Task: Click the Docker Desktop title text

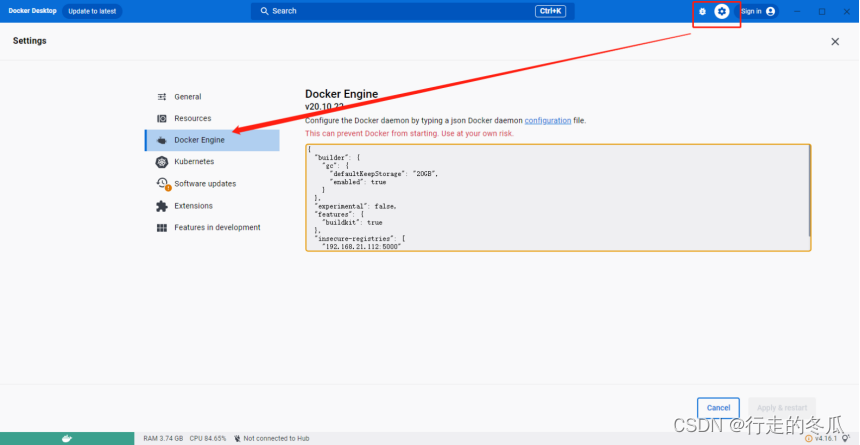Action: pyautogui.click(x=32, y=11)
